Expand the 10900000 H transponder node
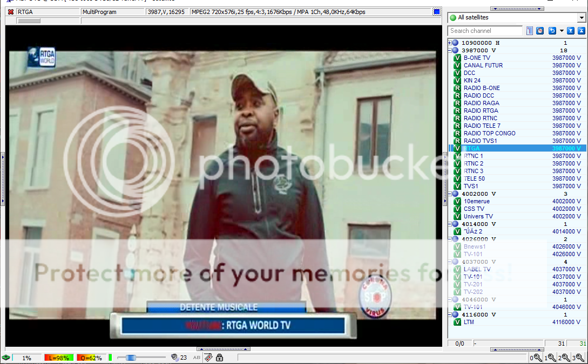The image size is (588, 364). coord(450,43)
